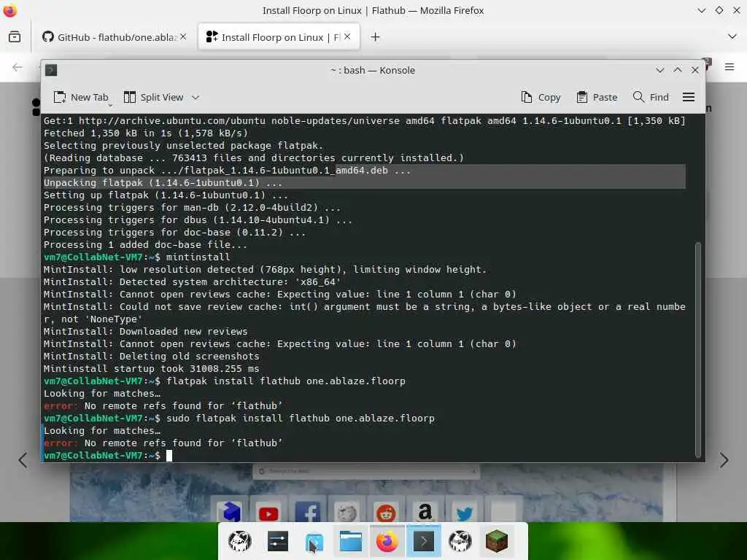Open System Settings from taskbar

click(278, 542)
